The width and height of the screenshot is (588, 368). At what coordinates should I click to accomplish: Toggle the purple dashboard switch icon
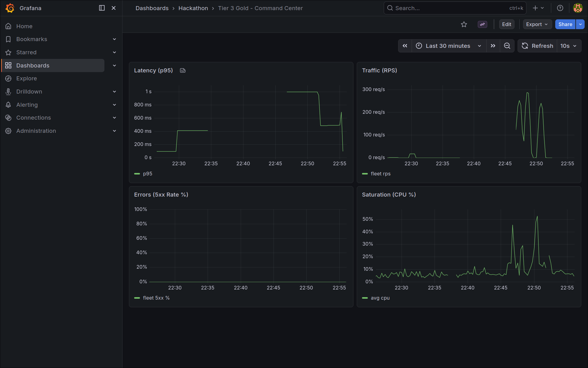pyautogui.click(x=482, y=25)
